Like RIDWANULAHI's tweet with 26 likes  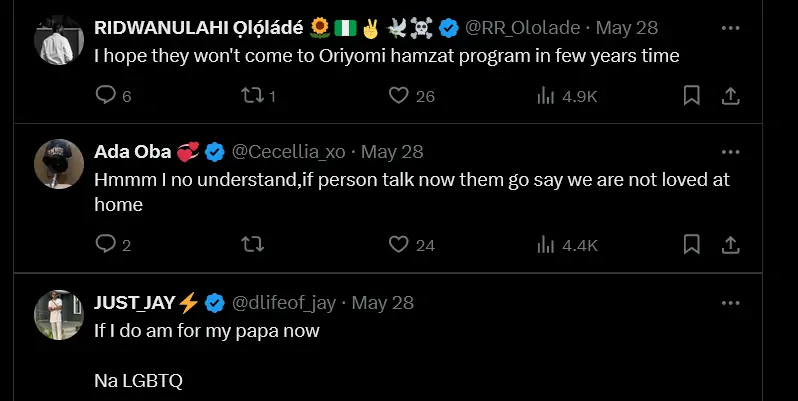click(399, 96)
